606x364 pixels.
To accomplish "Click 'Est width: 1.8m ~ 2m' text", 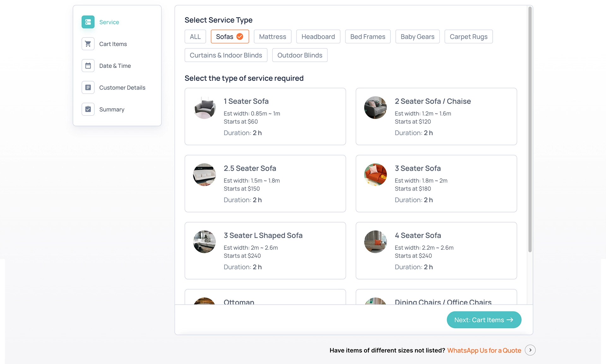I will coord(421,181).
